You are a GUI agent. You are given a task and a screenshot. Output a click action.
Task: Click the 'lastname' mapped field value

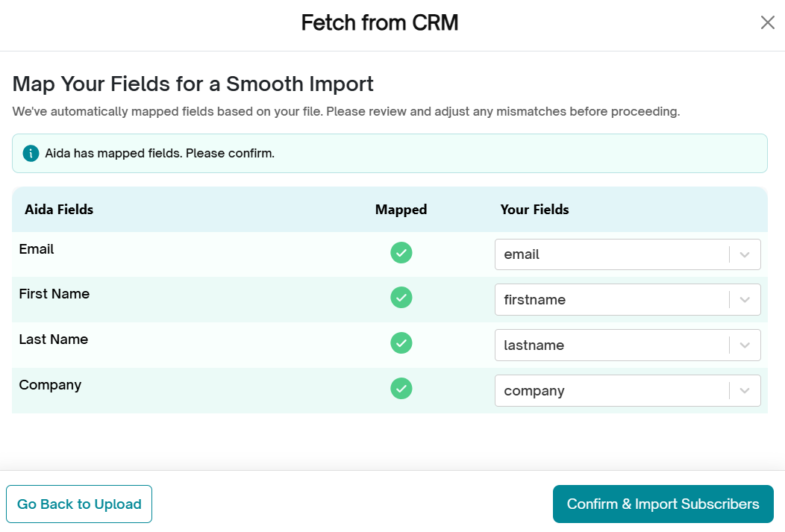(534, 345)
